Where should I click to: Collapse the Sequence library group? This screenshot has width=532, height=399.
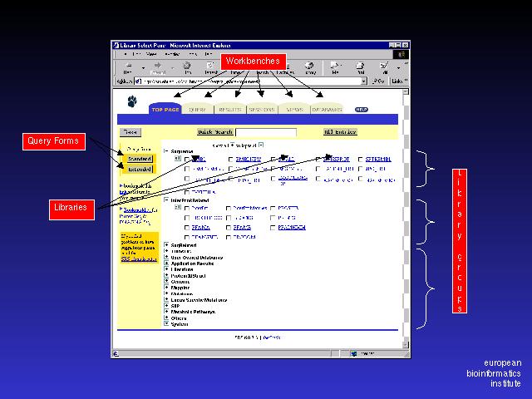166,151
